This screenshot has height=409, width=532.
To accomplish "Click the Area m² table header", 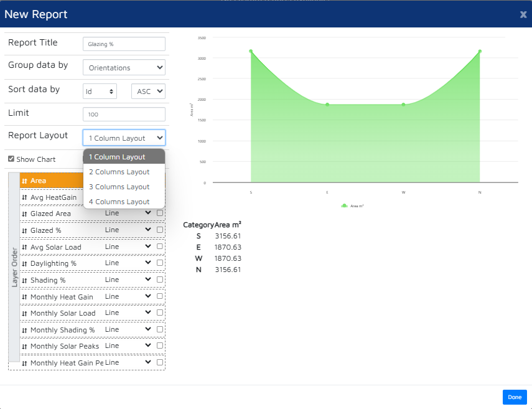I will (228, 225).
